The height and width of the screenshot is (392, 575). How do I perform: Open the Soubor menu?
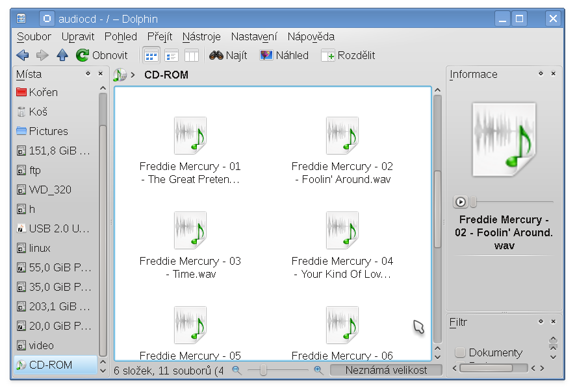click(x=34, y=36)
